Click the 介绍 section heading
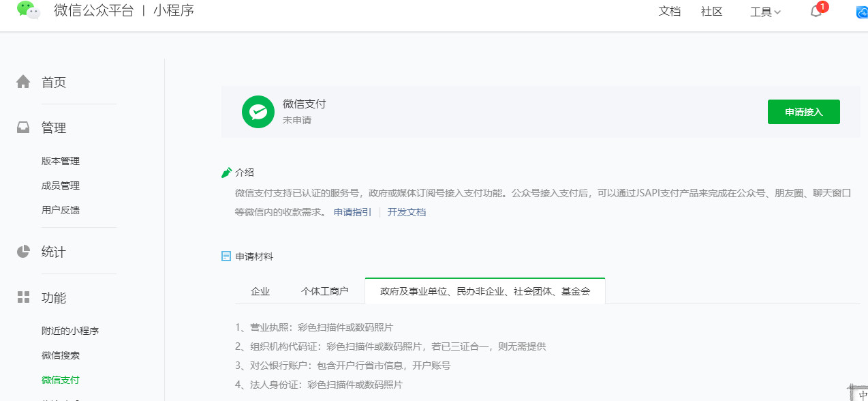The width and height of the screenshot is (868, 401). pyautogui.click(x=245, y=173)
